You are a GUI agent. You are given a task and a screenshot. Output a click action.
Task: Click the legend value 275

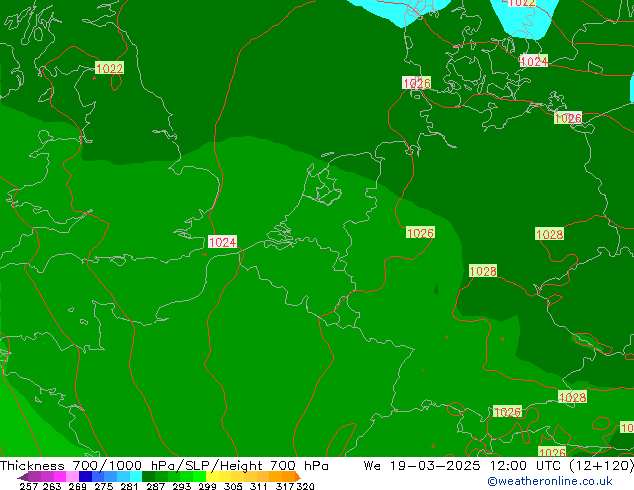(x=104, y=486)
